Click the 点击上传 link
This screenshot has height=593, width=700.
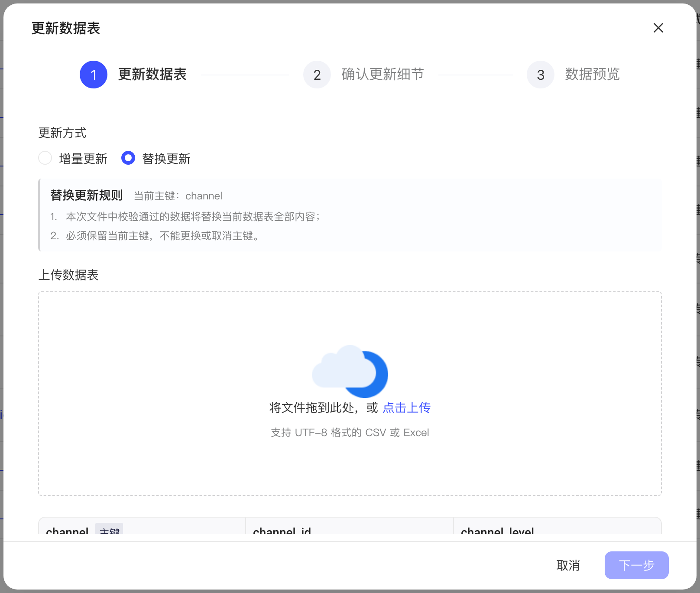(x=407, y=407)
